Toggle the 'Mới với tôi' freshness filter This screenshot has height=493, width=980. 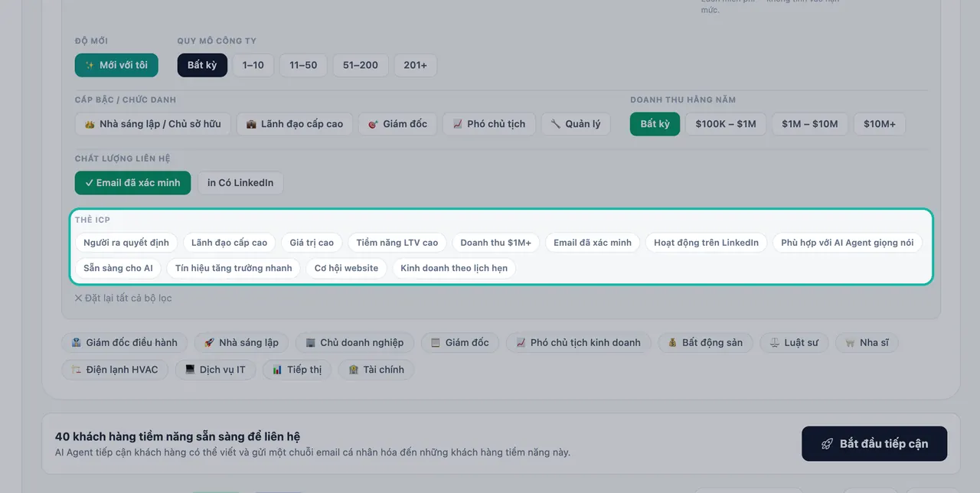(116, 65)
